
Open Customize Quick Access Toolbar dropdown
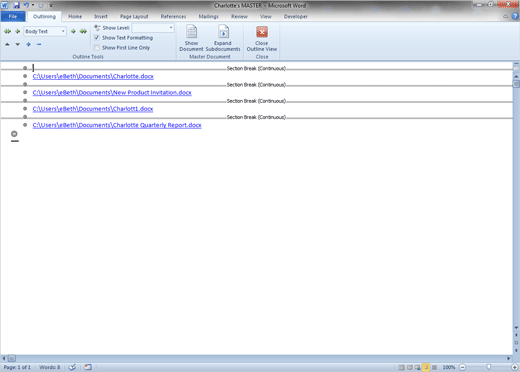(51, 5)
